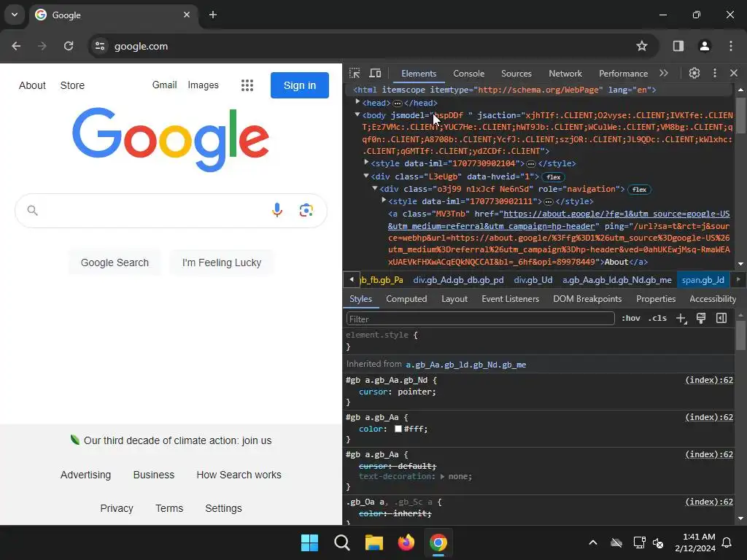This screenshot has width=747, height=560.
Task: Open How Search works footer link
Action: 239,475
